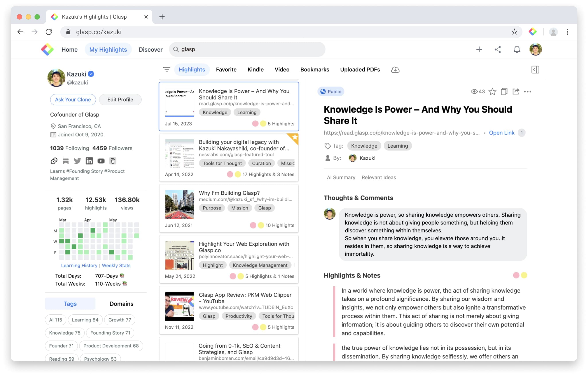This screenshot has width=588, height=376.
Task: Open the three-dots more options menu
Action: (x=527, y=91)
